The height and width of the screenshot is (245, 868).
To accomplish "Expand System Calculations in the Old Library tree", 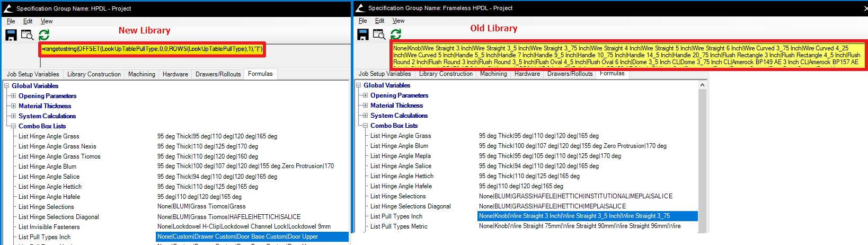I will point(365,116).
